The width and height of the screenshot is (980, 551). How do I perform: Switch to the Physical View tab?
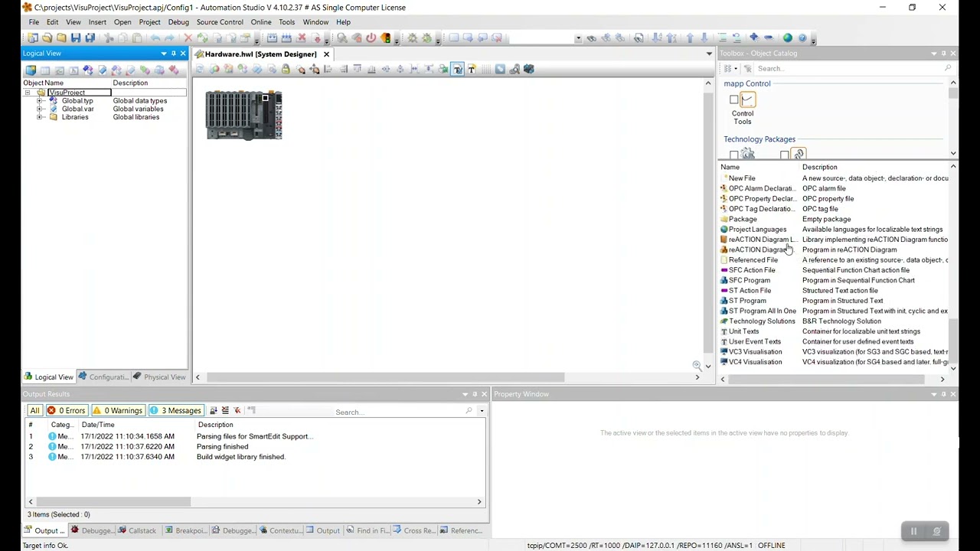(159, 377)
